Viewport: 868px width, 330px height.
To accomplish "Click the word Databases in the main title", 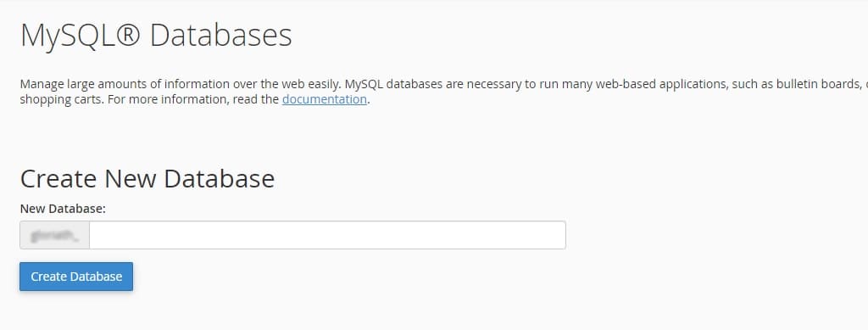I will click(221, 35).
